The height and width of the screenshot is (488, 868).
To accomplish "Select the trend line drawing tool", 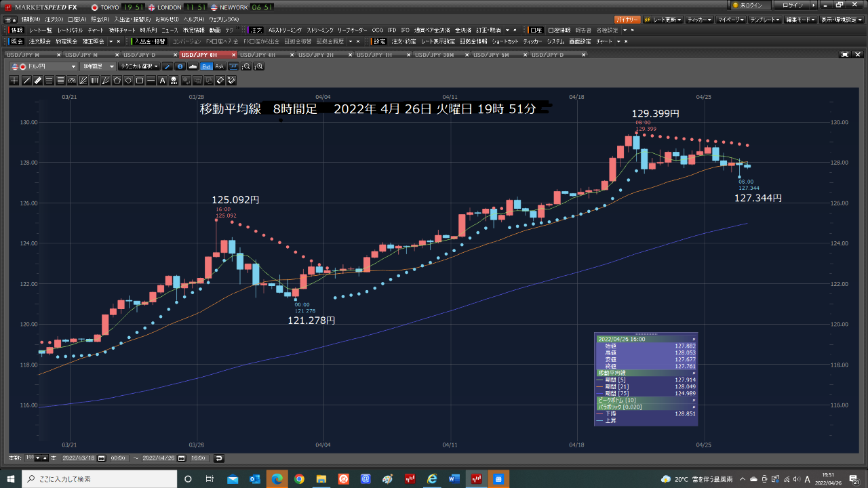I will tap(26, 81).
